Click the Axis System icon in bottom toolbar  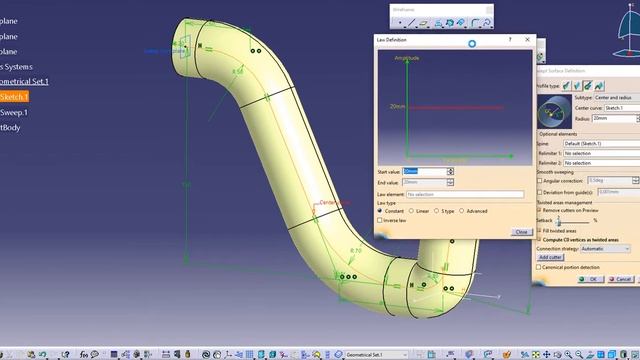coord(228,355)
